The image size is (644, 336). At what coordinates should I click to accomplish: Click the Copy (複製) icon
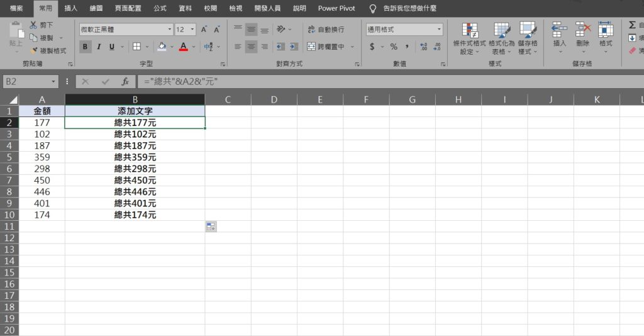tap(33, 38)
